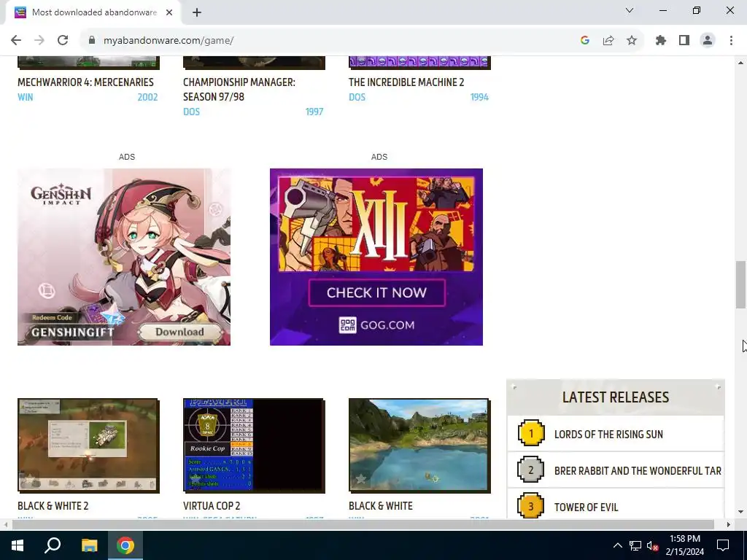This screenshot has width=747, height=560.
Task: Bookmark this page with star icon
Action: [x=632, y=41]
